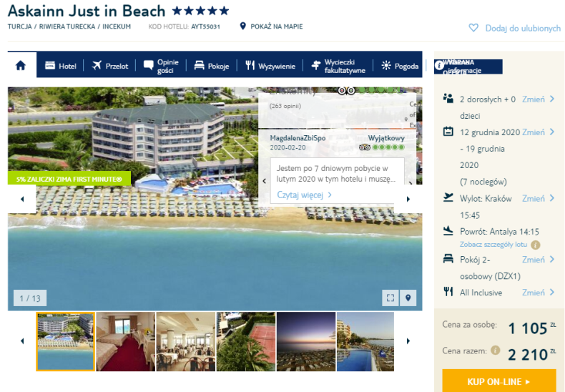
Task: Go to next main gallery photo
Action: pyautogui.click(x=408, y=199)
